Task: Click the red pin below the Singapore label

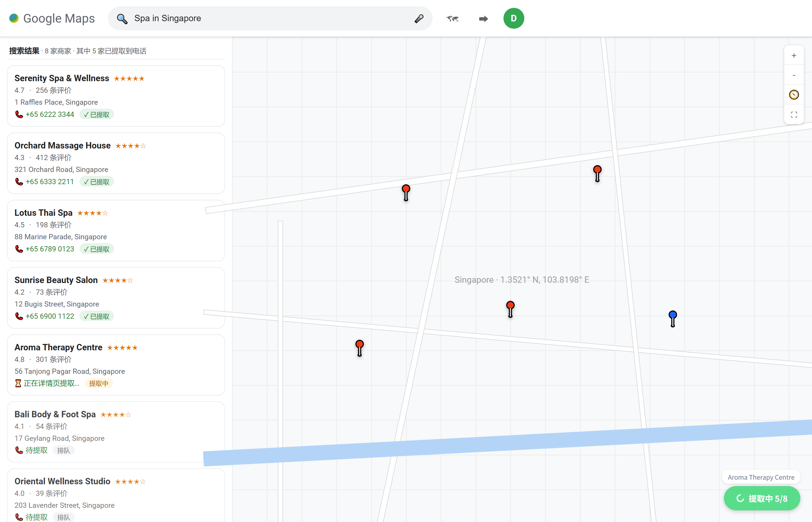Action: click(x=510, y=309)
